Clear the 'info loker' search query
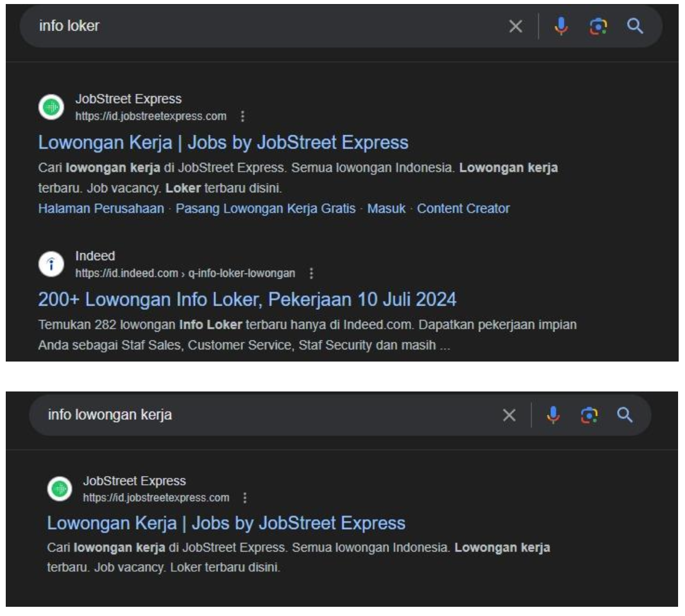The image size is (685, 616). (516, 26)
